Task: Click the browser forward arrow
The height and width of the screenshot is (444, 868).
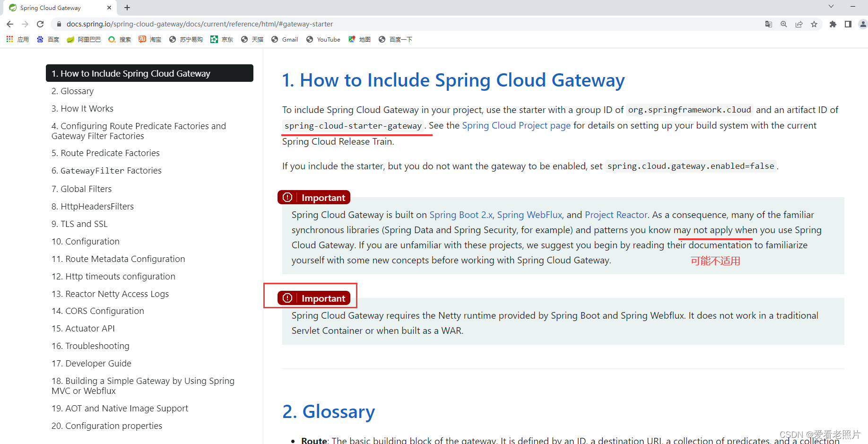Action: point(25,24)
